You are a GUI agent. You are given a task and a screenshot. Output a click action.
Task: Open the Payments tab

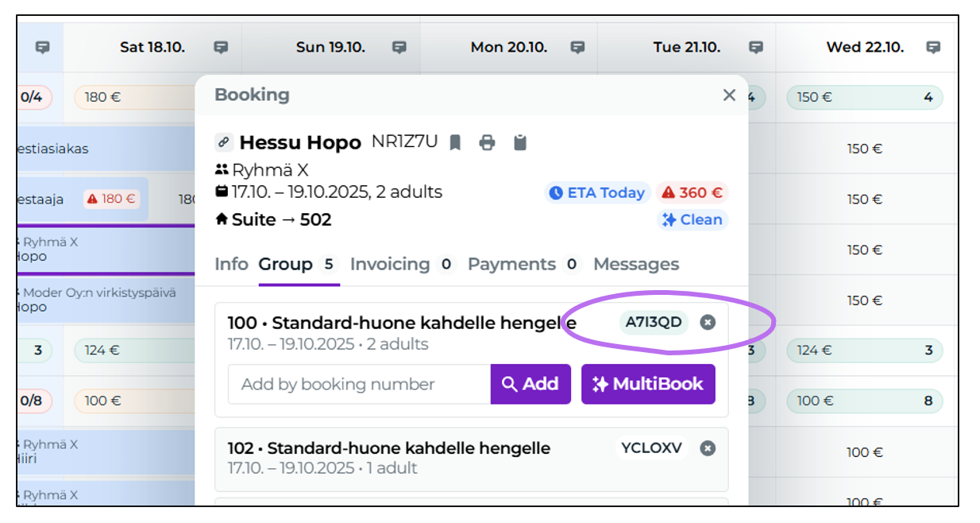[524, 264]
